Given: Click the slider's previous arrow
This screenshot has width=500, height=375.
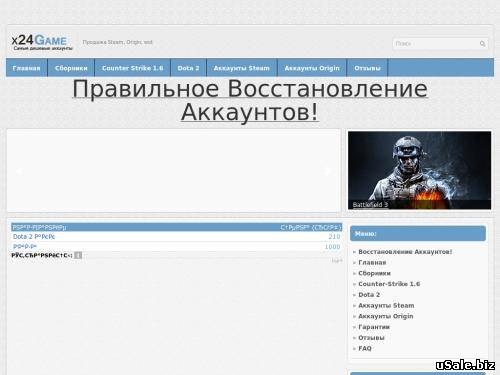Looking at the screenshot, I should (19, 171).
